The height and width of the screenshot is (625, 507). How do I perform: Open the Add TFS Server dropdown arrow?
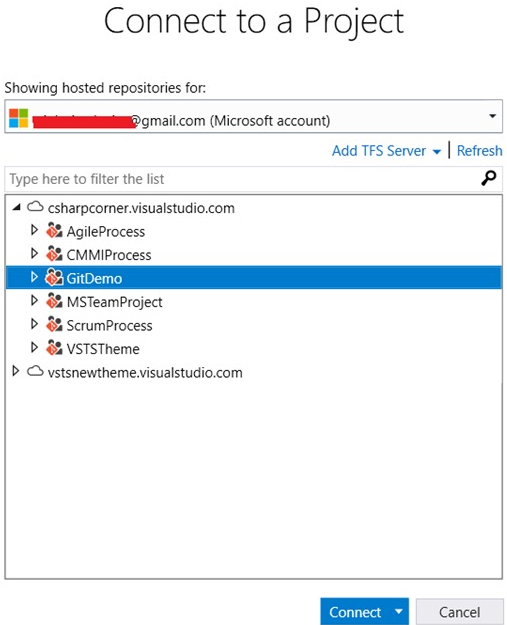437,152
